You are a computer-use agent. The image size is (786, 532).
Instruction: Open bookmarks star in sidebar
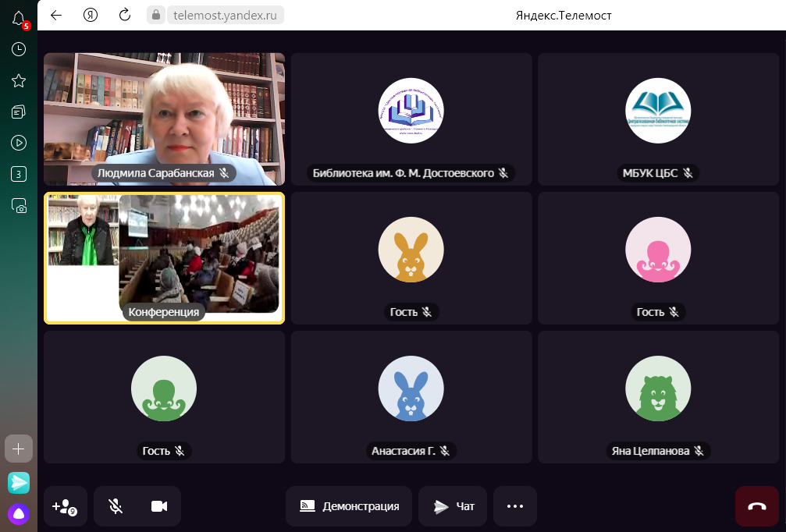pyautogui.click(x=19, y=81)
